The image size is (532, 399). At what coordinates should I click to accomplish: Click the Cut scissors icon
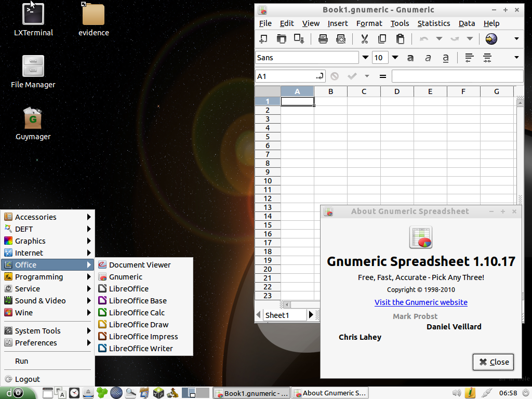364,39
